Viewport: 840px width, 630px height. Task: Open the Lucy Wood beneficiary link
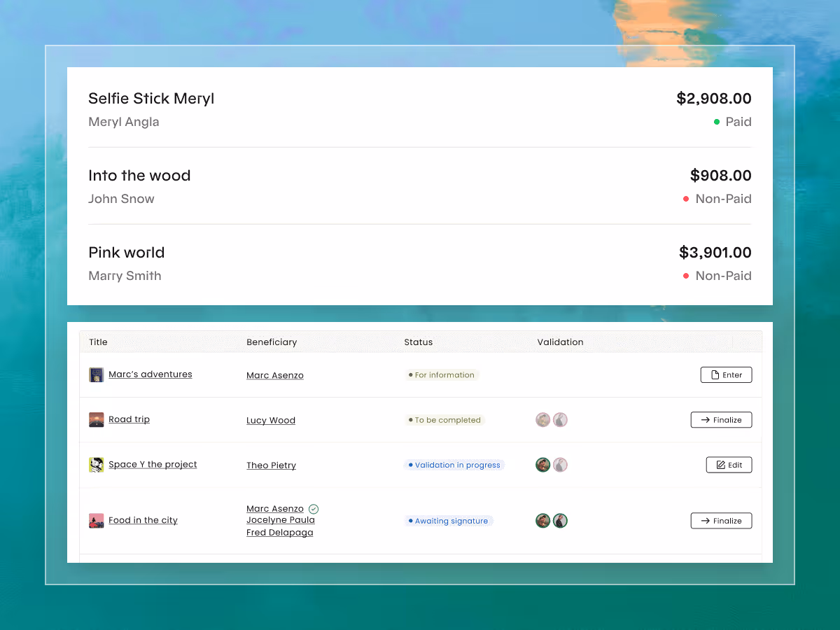(x=271, y=421)
